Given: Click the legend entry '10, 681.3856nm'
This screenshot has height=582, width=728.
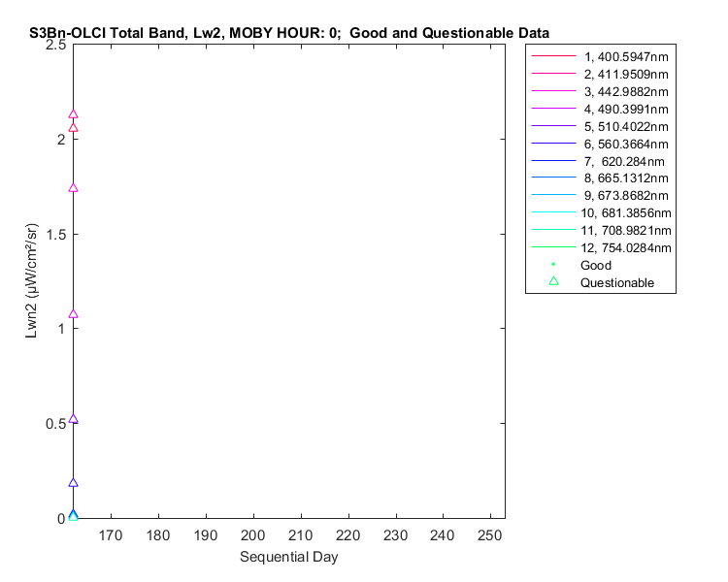Looking at the screenshot, I should point(601,212).
